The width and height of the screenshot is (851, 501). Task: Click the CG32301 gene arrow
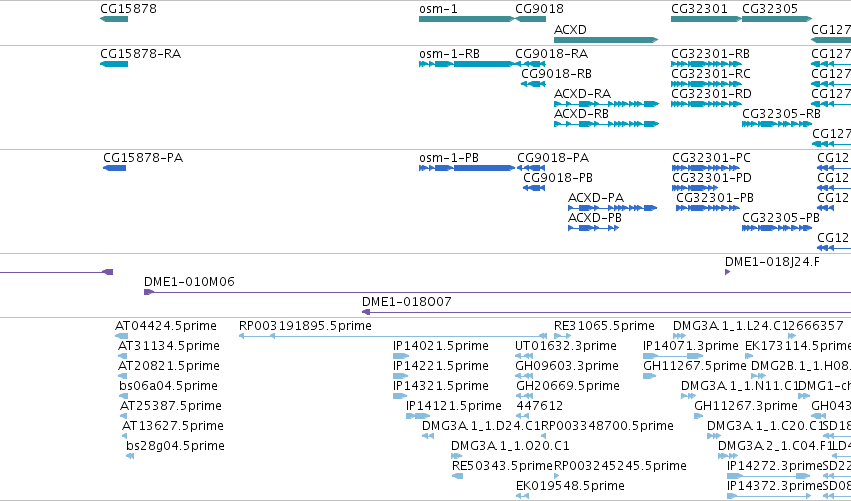[706, 19]
